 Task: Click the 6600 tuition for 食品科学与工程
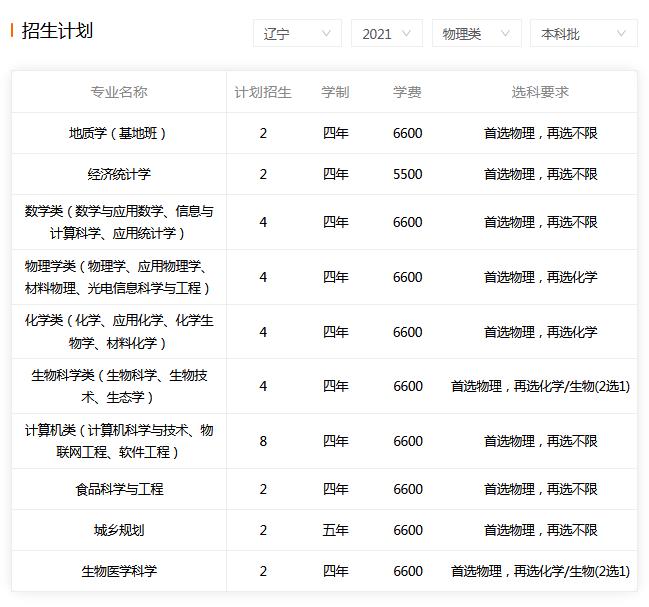click(x=408, y=489)
